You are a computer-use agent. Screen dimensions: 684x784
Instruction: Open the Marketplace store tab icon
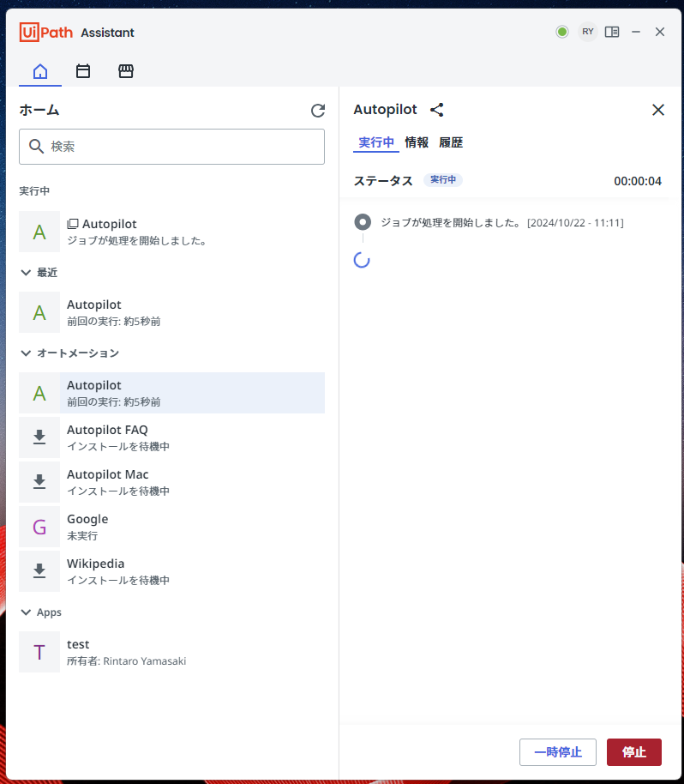coord(126,71)
